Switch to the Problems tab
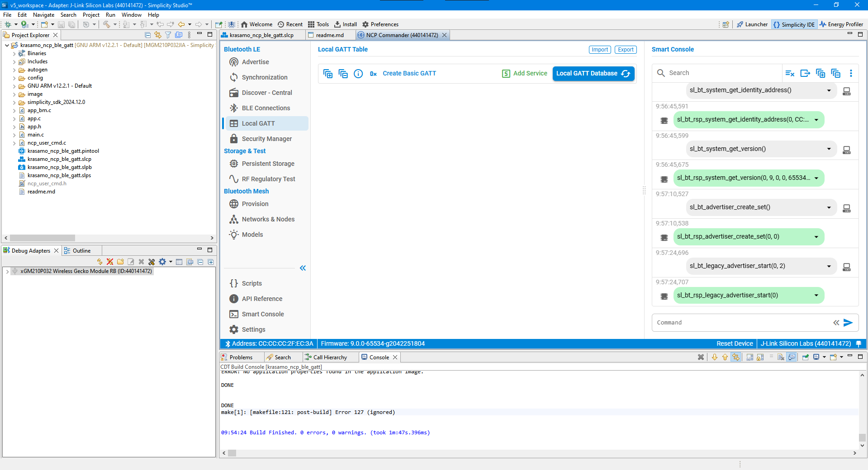868x470 pixels. point(241,357)
